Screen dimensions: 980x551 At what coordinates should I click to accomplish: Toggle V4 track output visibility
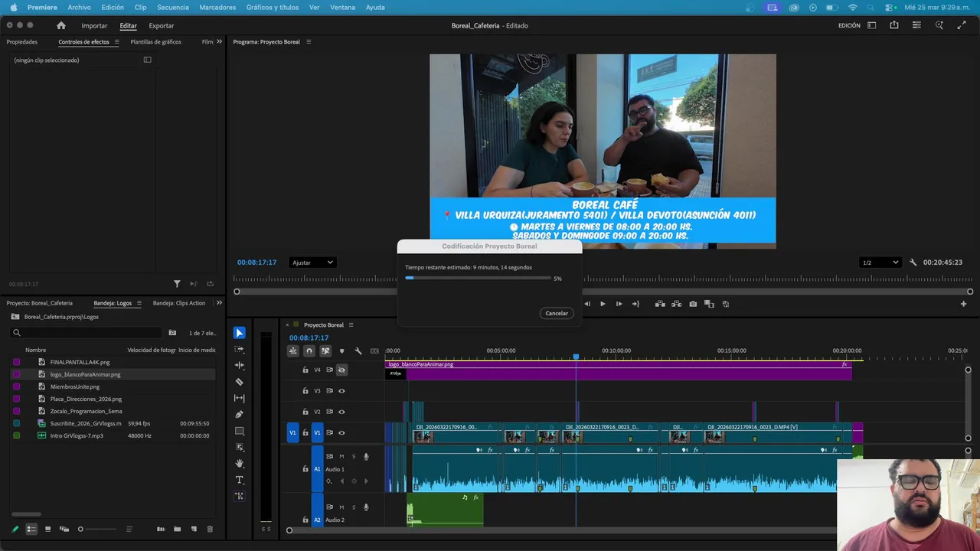[341, 370]
